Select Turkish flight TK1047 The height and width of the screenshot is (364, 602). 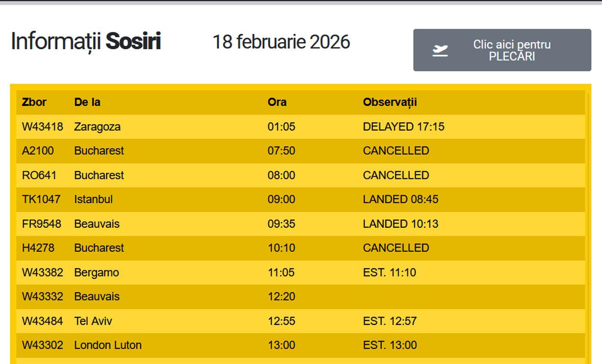[x=41, y=199]
